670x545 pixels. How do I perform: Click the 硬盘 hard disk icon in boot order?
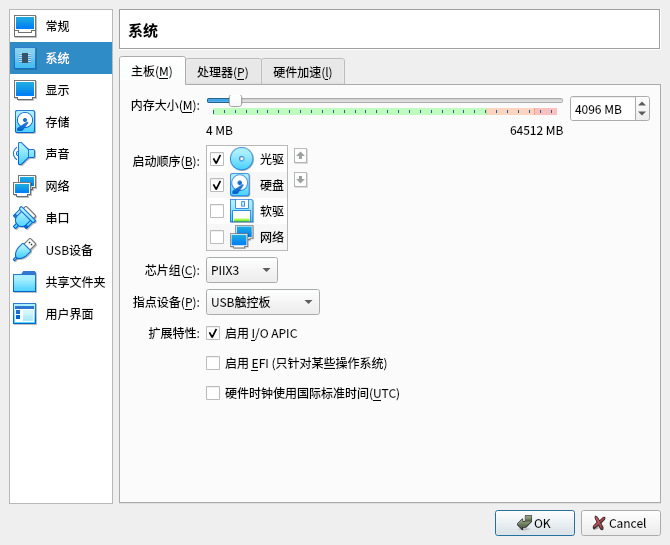click(240, 185)
